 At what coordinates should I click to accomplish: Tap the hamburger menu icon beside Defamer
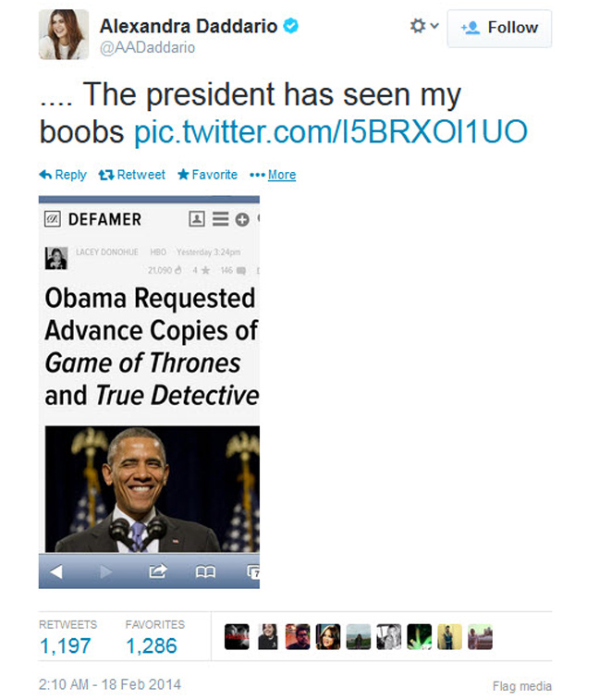pos(220,219)
